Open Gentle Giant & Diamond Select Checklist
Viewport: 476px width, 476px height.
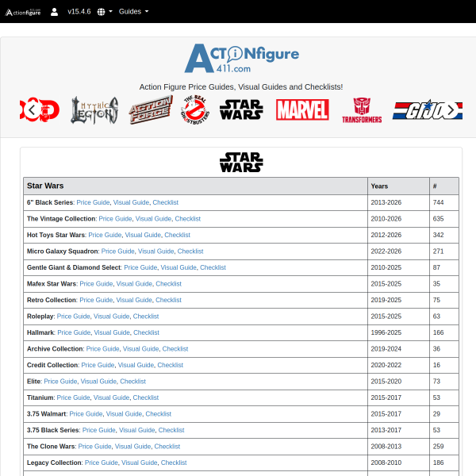[x=213, y=267]
